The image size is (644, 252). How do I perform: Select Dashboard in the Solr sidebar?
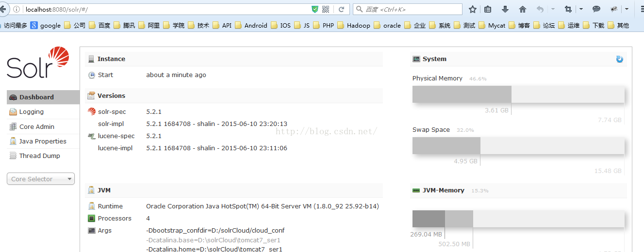(x=43, y=97)
